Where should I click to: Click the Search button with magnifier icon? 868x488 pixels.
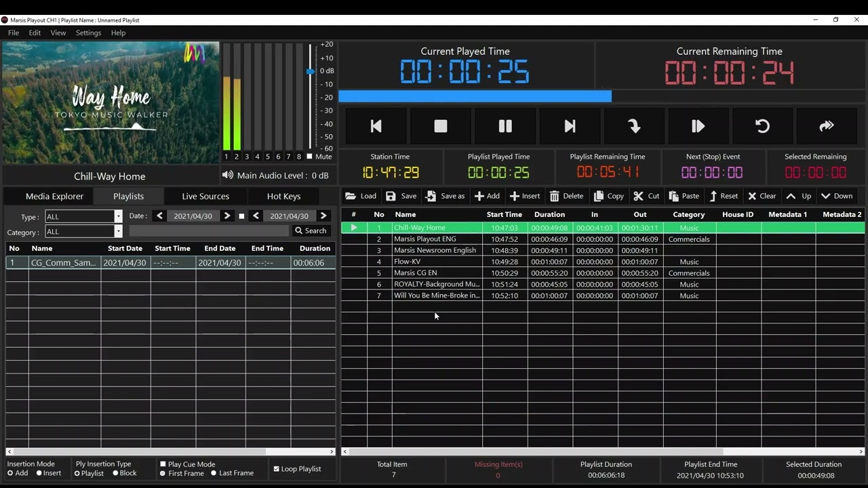pyautogui.click(x=311, y=231)
